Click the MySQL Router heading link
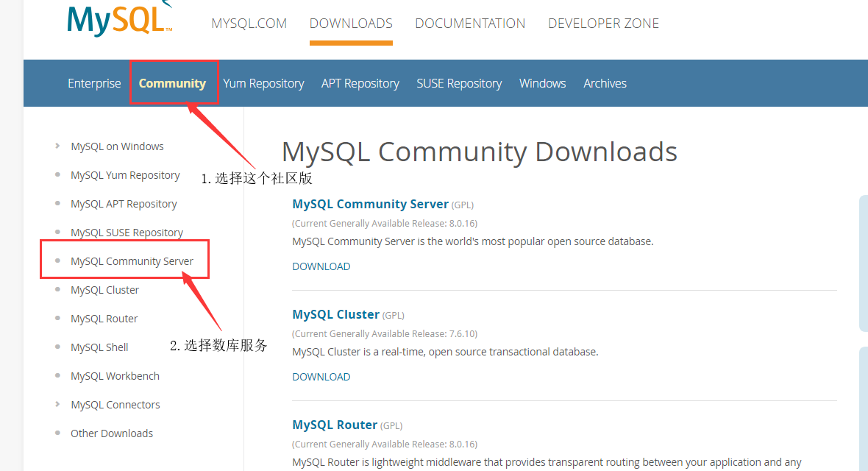 tap(335, 425)
